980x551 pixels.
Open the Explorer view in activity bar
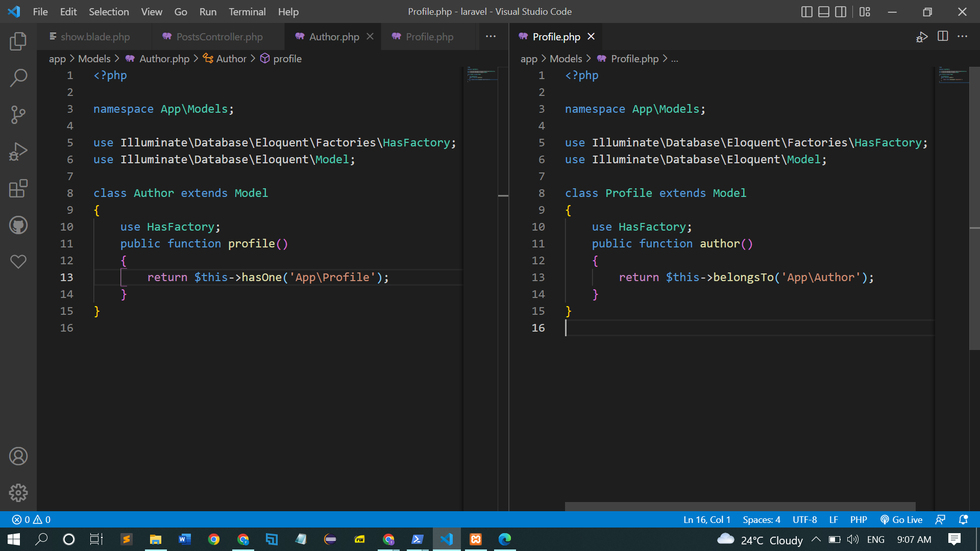click(x=18, y=41)
